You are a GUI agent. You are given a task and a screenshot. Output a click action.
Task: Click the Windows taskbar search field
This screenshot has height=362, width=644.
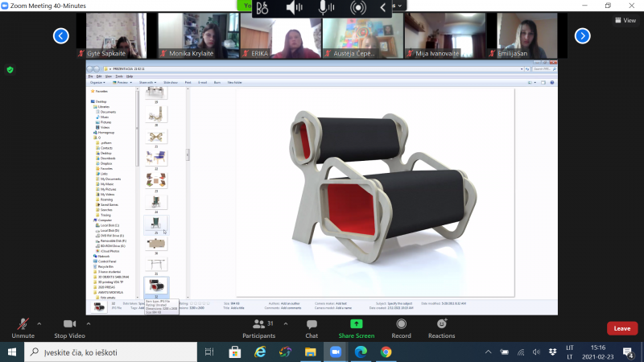pyautogui.click(x=111, y=352)
